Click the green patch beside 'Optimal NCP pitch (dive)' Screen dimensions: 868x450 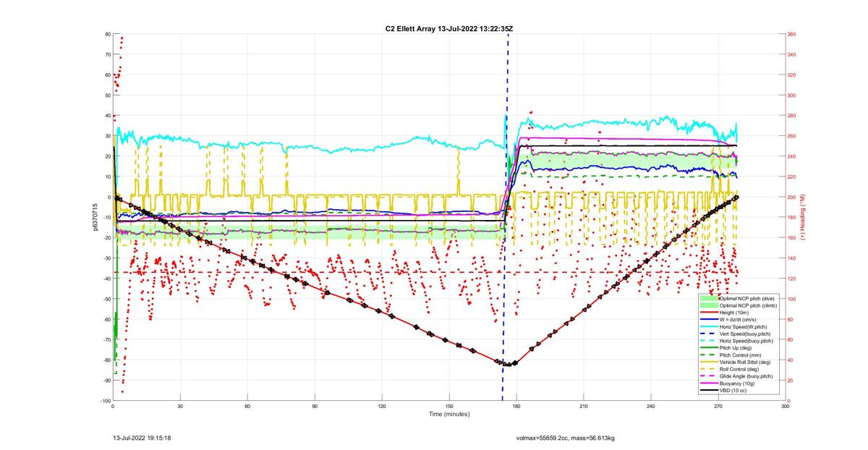point(709,298)
